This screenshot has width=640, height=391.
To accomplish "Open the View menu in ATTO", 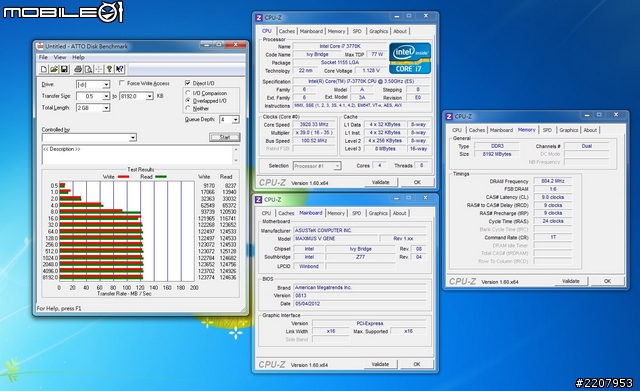I will coord(60,58).
